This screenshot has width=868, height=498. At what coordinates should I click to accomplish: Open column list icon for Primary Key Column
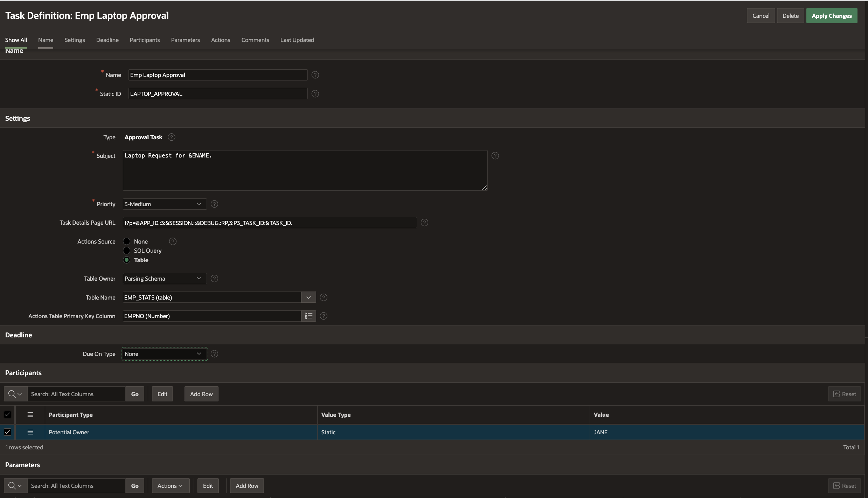point(308,316)
